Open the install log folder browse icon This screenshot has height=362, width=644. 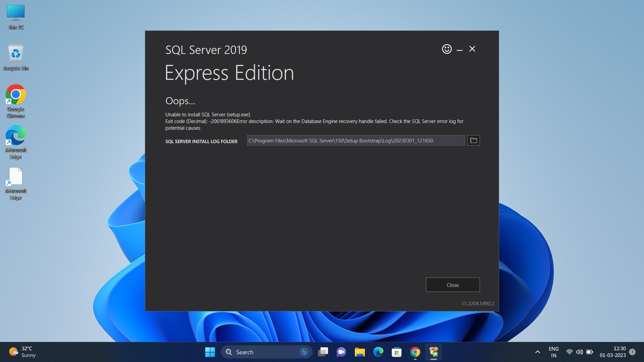[x=473, y=140]
